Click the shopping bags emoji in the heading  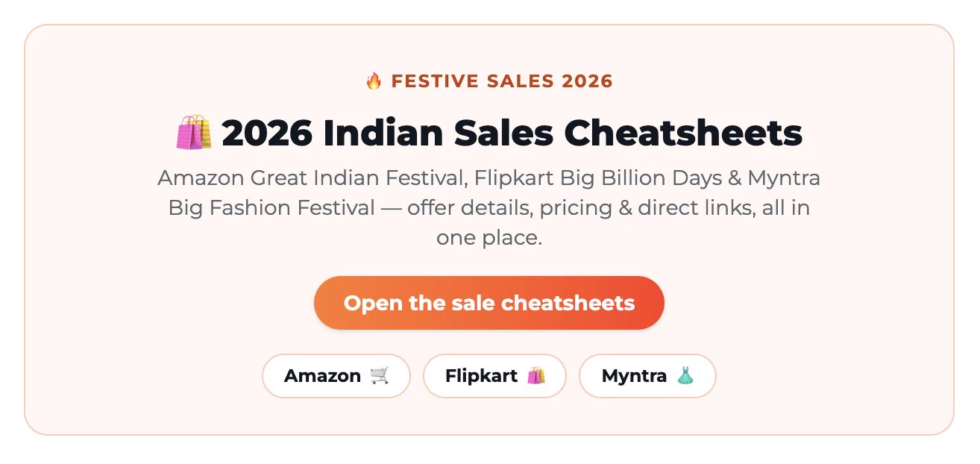(x=194, y=133)
